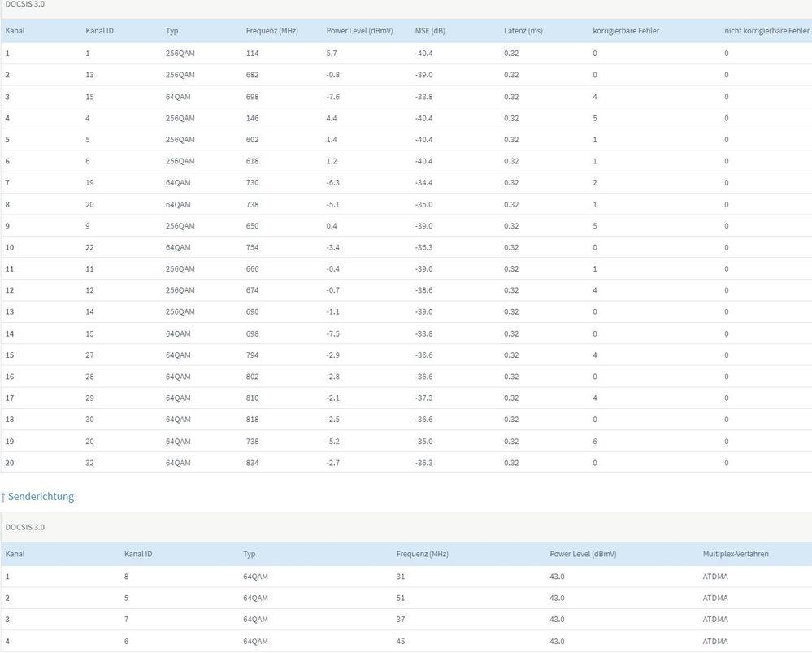The width and height of the screenshot is (812, 653).
Task: Select frequency value 754
Action: point(252,247)
